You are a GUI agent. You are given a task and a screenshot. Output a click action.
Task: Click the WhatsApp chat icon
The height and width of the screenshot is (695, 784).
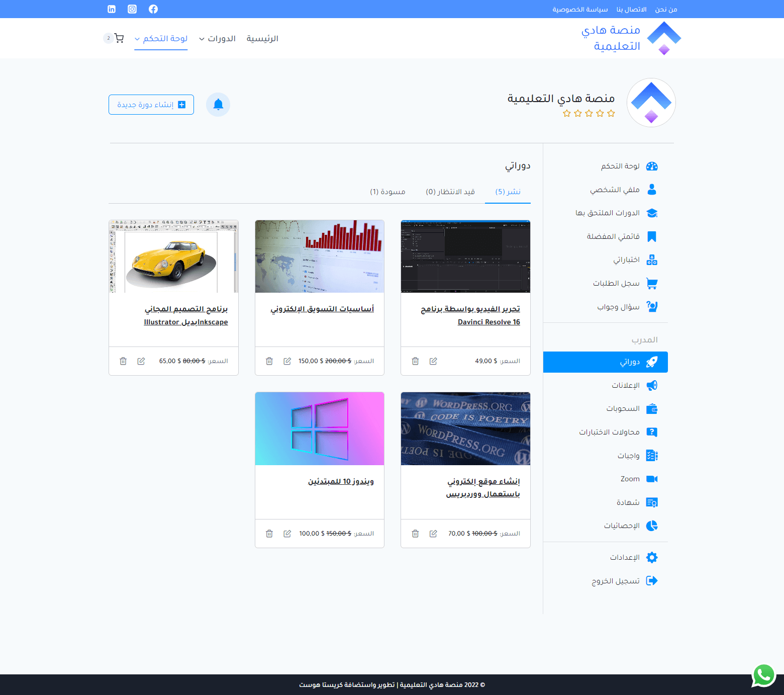[x=763, y=675]
